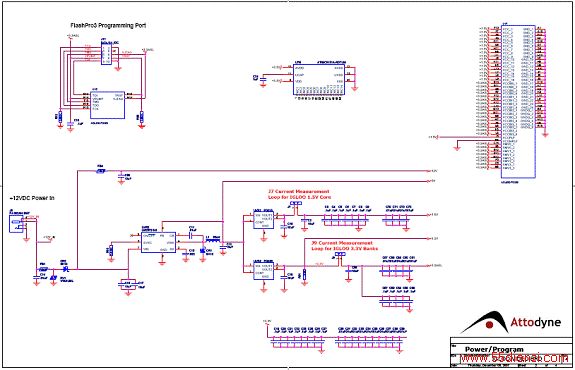Click the programming header connector JP1
The image size is (575, 370).
click(106, 54)
